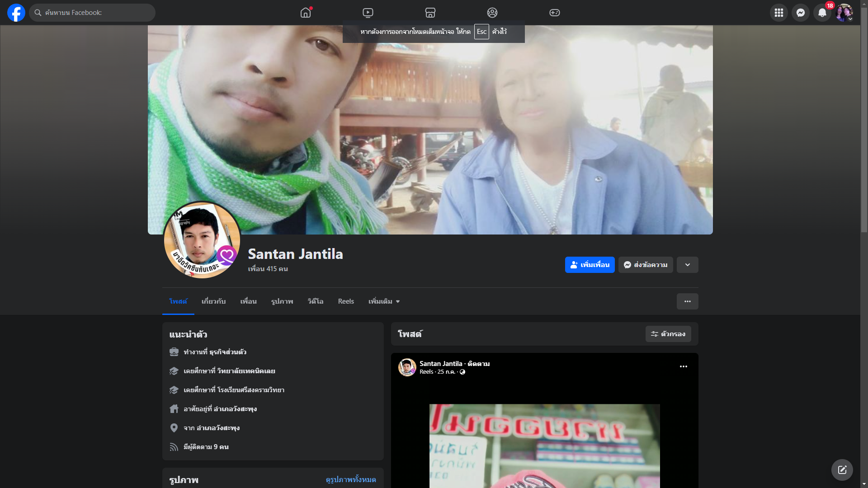Click the เพิ่มเพื่อน add friend button
This screenshot has height=488, width=868.
click(590, 265)
